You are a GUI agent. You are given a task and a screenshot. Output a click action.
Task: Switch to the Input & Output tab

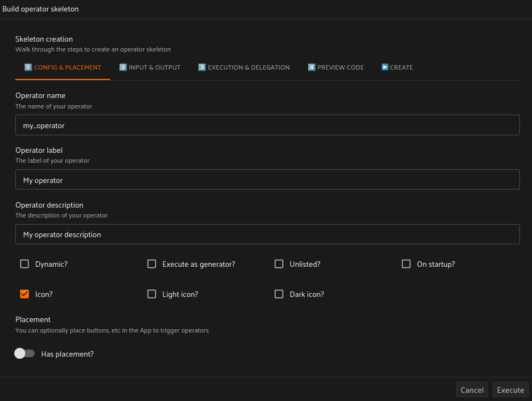[x=150, y=67]
